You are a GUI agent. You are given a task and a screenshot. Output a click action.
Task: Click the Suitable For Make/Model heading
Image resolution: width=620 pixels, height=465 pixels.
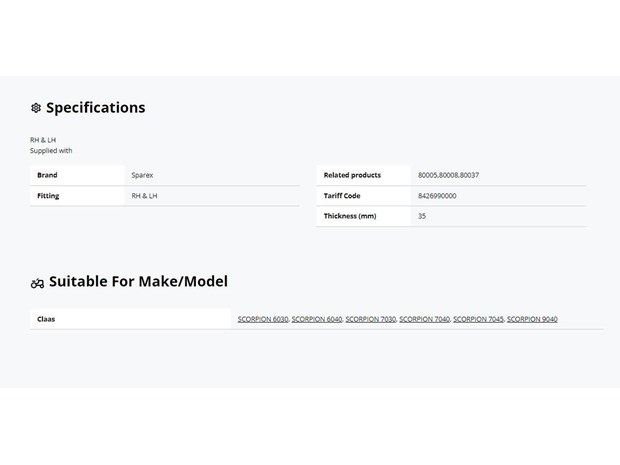coord(138,282)
